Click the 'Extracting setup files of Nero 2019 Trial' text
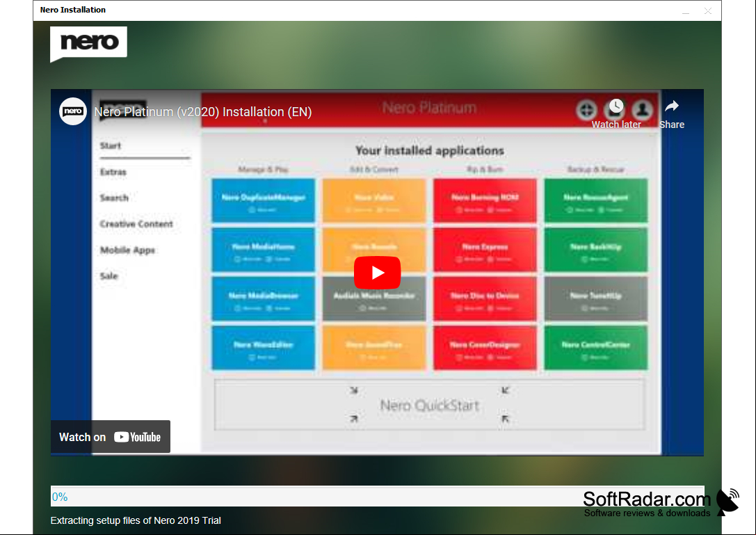Screen dimensions: 756x535 click(136, 520)
